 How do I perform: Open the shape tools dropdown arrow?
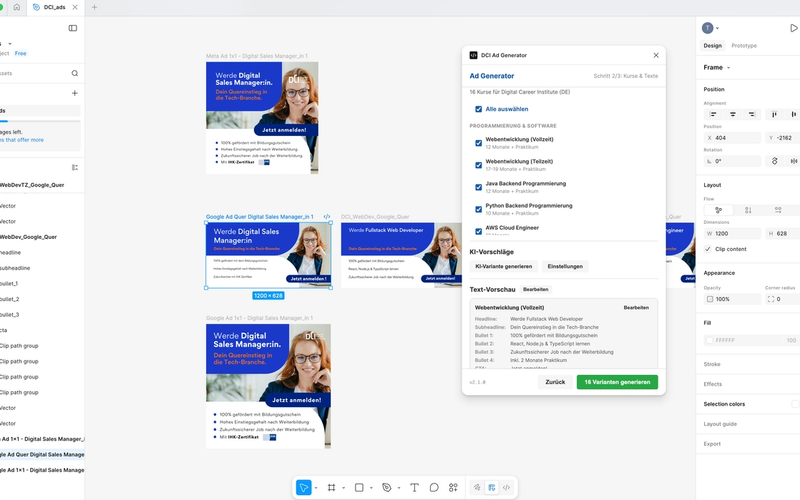click(371, 488)
